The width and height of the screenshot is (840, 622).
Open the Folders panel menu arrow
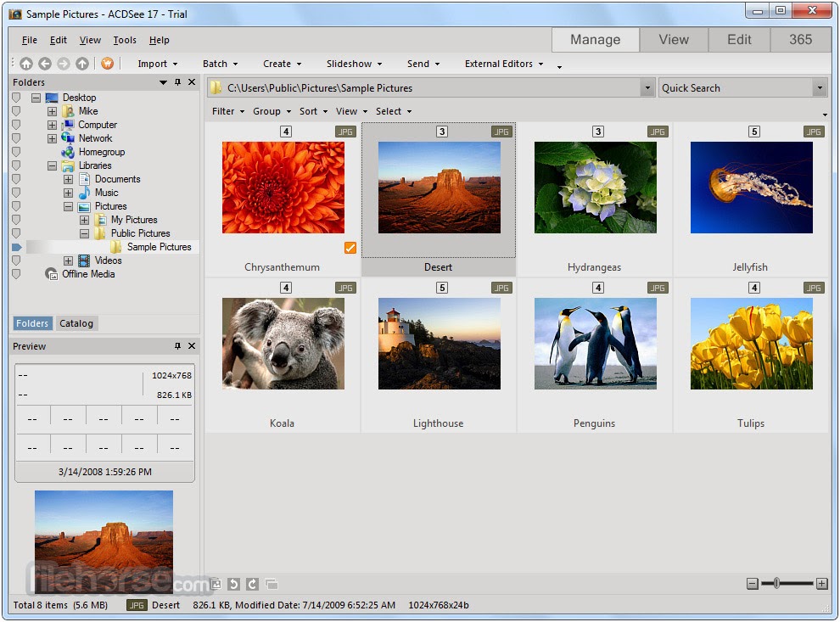click(x=164, y=82)
